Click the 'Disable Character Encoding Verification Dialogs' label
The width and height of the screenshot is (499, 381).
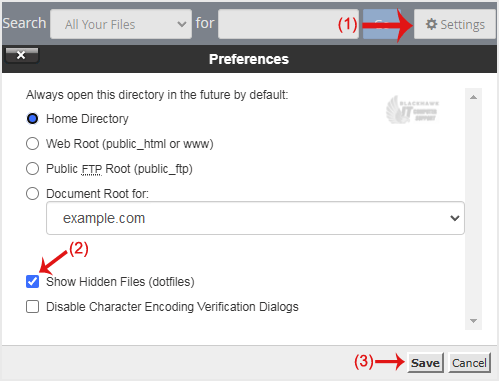(x=172, y=307)
